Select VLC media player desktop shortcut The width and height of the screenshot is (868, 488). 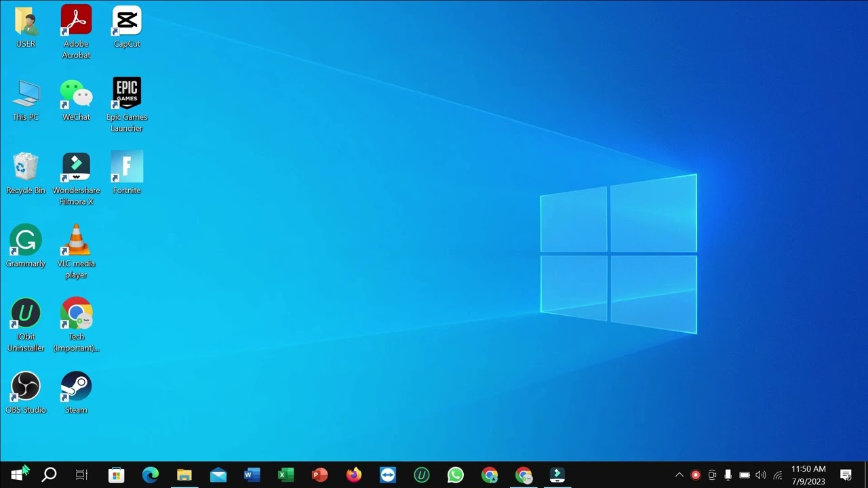pos(76,251)
